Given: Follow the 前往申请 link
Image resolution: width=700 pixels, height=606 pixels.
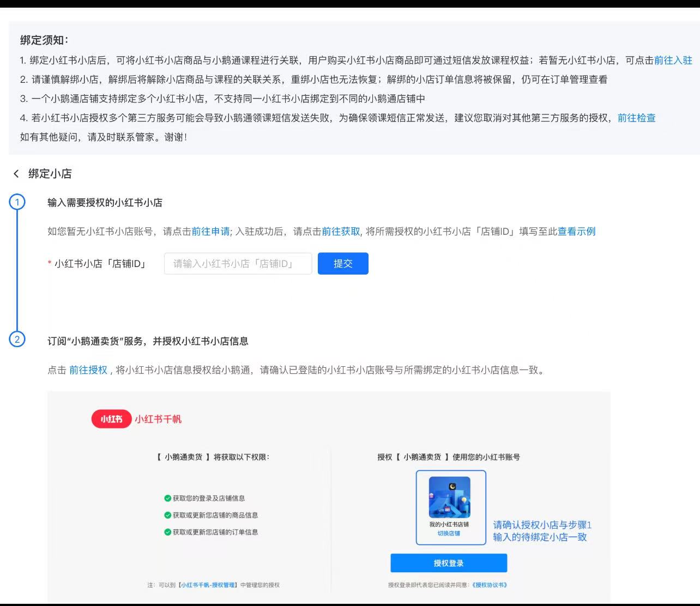Looking at the screenshot, I should [x=210, y=231].
